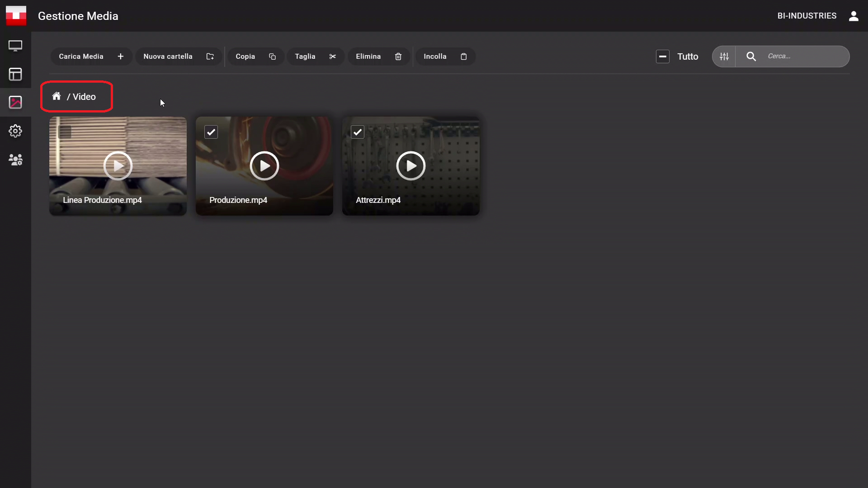This screenshot has height=488, width=868.
Task: Select the media image sidebar icon
Action: pos(15,103)
